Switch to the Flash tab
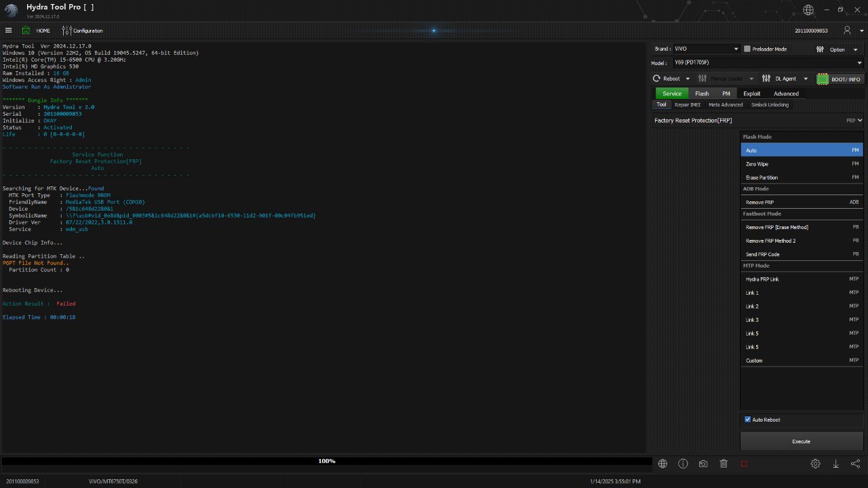868x488 pixels. [702, 94]
